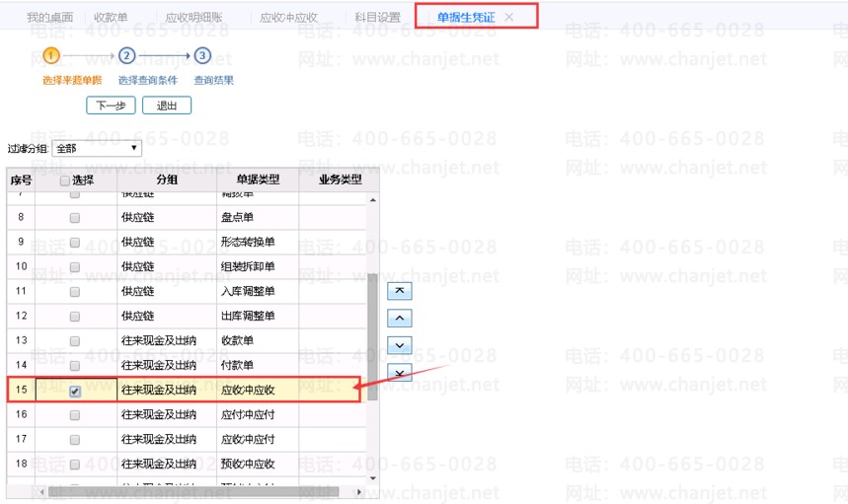Viewport: 848px width, 504px height.
Task: Click step 3 circle in wizard
Action: pyautogui.click(x=202, y=55)
